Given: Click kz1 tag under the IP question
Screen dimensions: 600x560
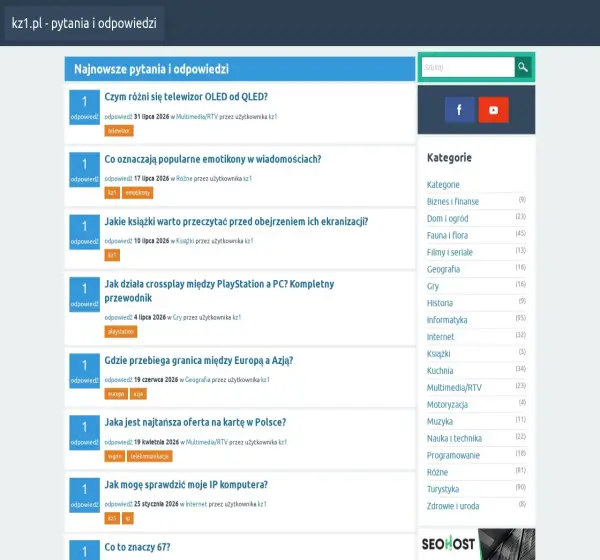Looking at the screenshot, I should click(112, 518).
